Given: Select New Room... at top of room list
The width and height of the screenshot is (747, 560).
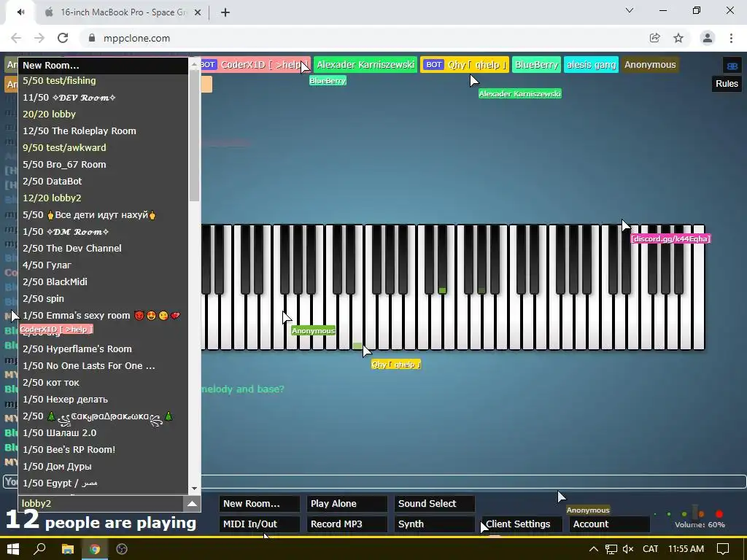Looking at the screenshot, I should click(103, 66).
